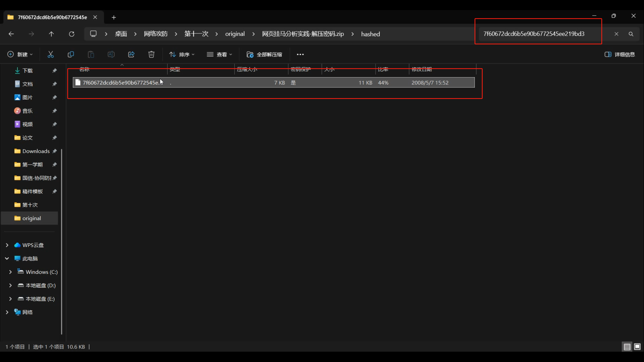
Task: Switch to large thumbnails view in status bar
Action: (637, 347)
